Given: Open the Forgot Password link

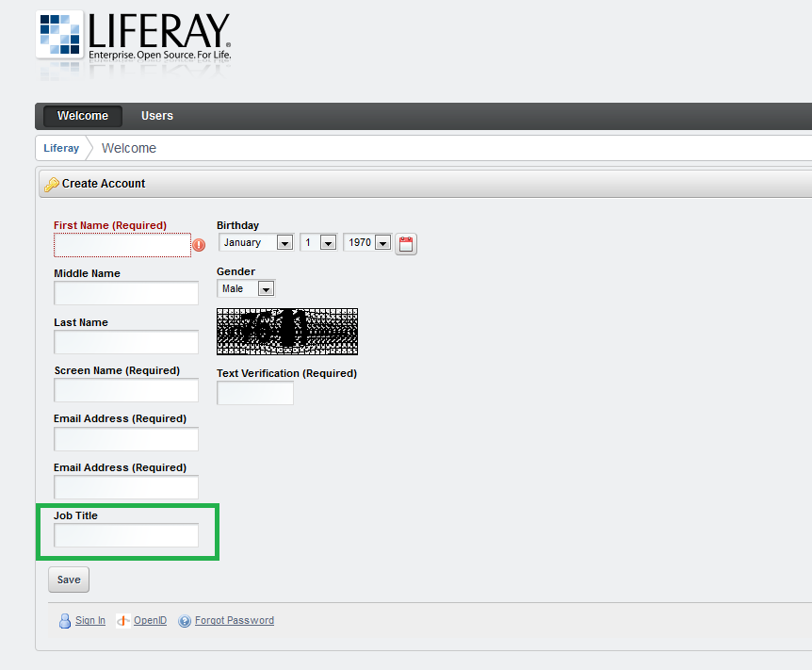Looking at the screenshot, I should (234, 620).
